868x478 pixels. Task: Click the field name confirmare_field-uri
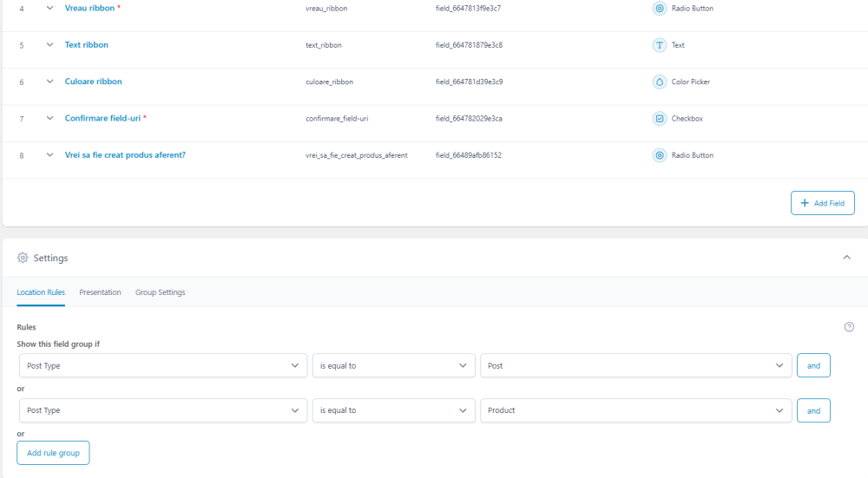click(x=337, y=118)
